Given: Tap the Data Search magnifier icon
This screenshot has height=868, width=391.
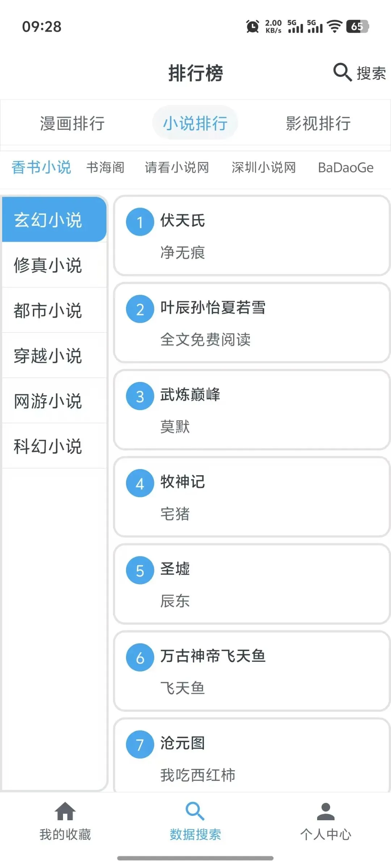Looking at the screenshot, I should [x=195, y=811].
